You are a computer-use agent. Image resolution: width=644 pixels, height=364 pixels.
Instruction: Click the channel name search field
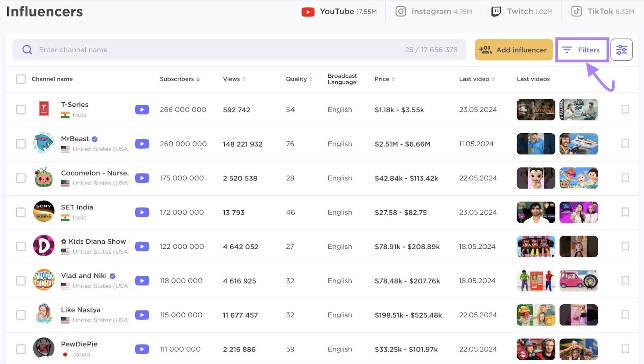click(x=161, y=50)
